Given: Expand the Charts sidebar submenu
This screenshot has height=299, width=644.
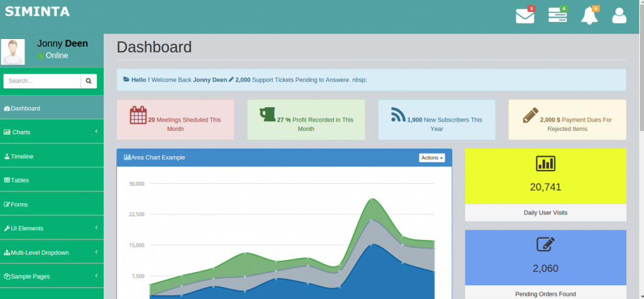Looking at the screenshot, I should click(52, 132).
